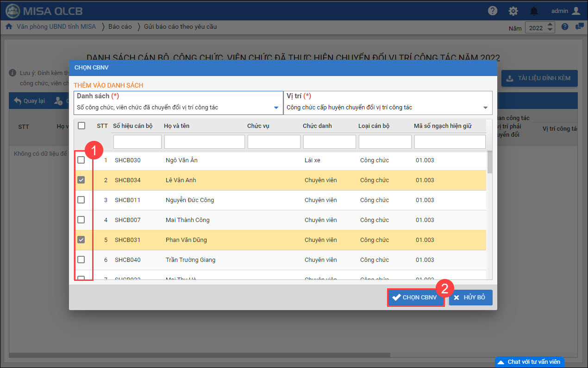Check the box for Ngô Văn Ân
Image resolution: width=588 pixels, height=368 pixels.
(x=81, y=160)
